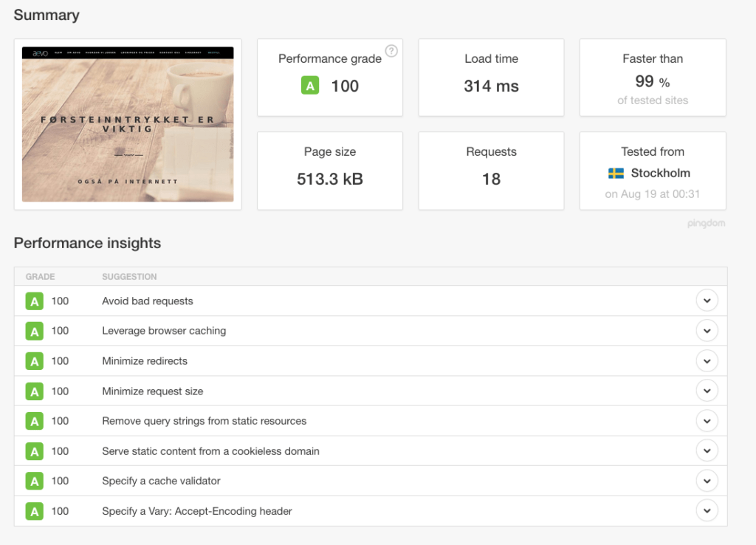Click the green A badge in Performance grade
Image resolution: width=756 pixels, height=545 pixels.
click(x=310, y=86)
